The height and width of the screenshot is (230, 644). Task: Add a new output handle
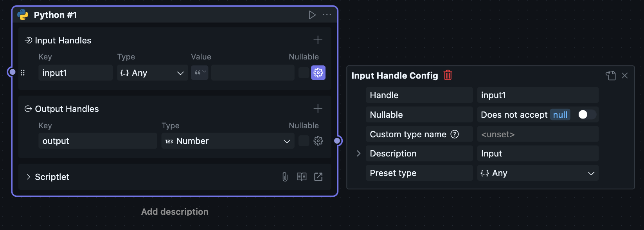(x=318, y=108)
